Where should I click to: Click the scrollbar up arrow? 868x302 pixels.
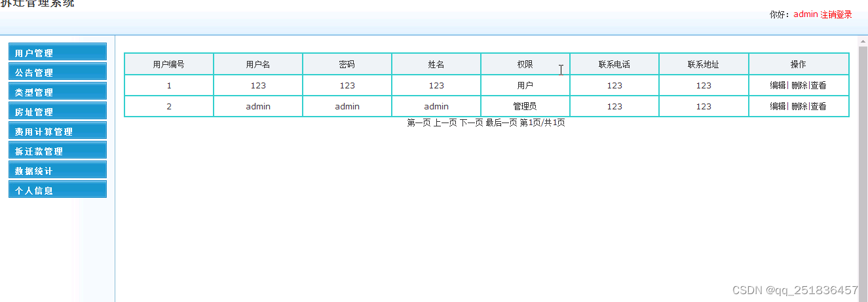pyautogui.click(x=863, y=41)
